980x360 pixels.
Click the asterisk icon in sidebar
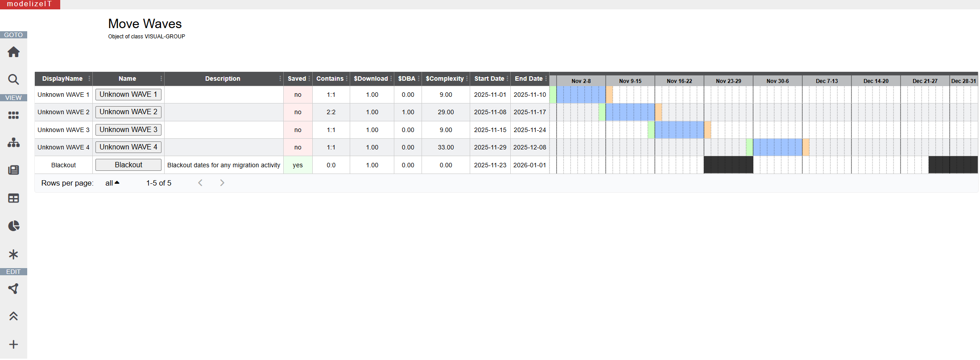click(x=13, y=254)
